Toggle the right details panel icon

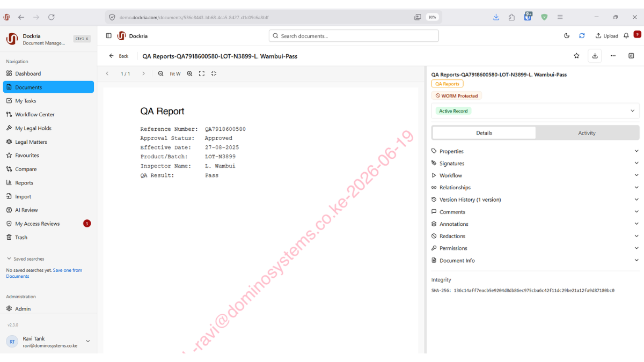pos(631,56)
